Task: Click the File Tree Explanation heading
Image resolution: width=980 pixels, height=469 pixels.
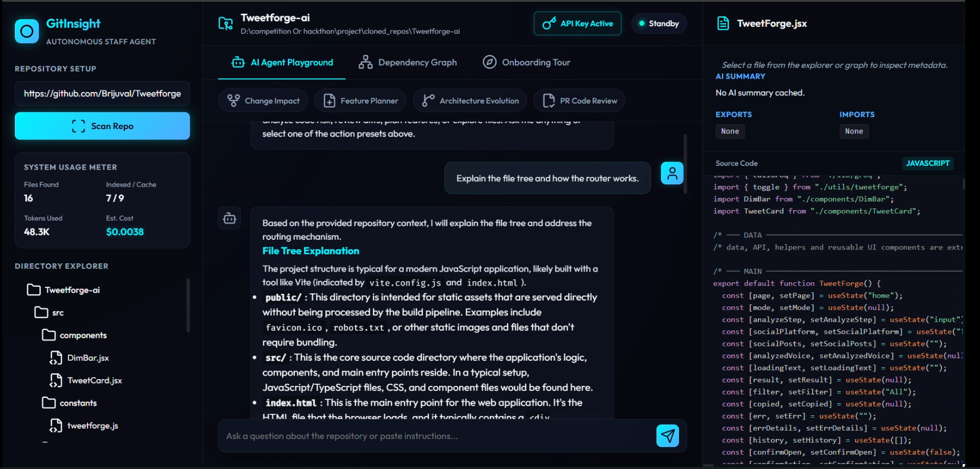Action: [x=311, y=251]
